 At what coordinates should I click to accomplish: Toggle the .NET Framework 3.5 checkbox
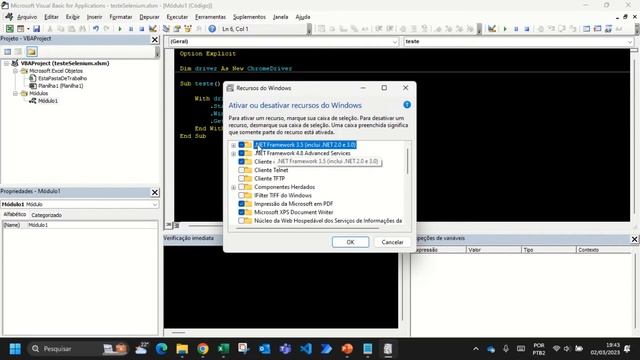(242, 145)
